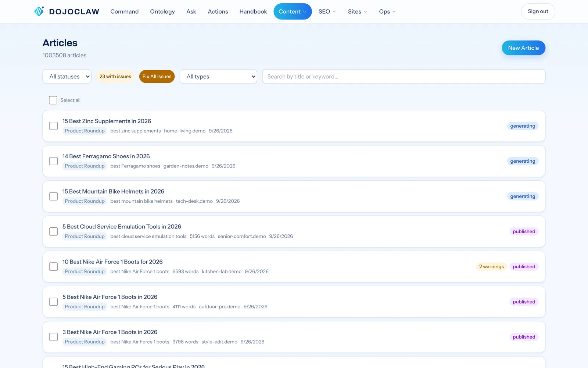The width and height of the screenshot is (588, 368).
Task: Filter by 23 with issues
Action: [x=115, y=77]
